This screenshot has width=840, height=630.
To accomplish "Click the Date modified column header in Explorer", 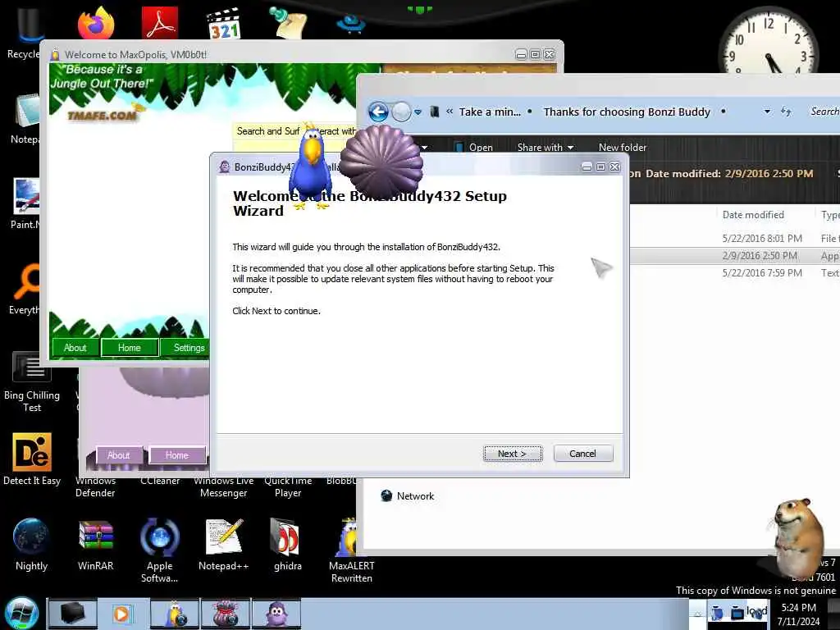I will tap(753, 215).
